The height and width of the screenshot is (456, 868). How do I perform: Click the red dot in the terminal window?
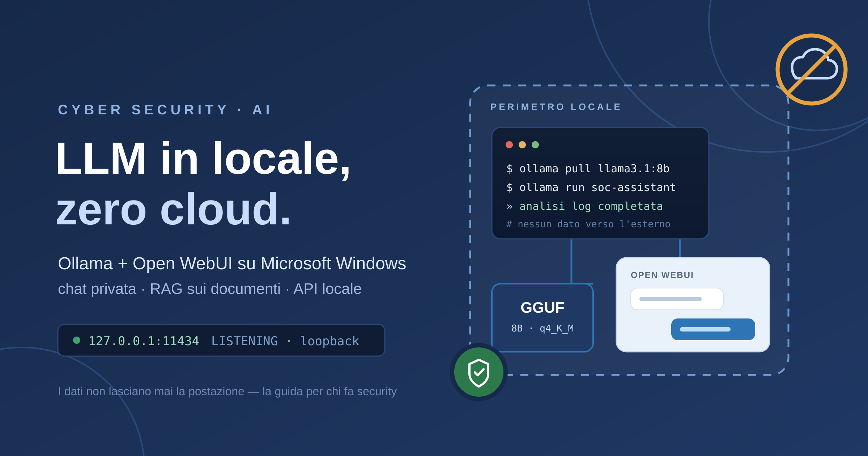click(x=509, y=145)
